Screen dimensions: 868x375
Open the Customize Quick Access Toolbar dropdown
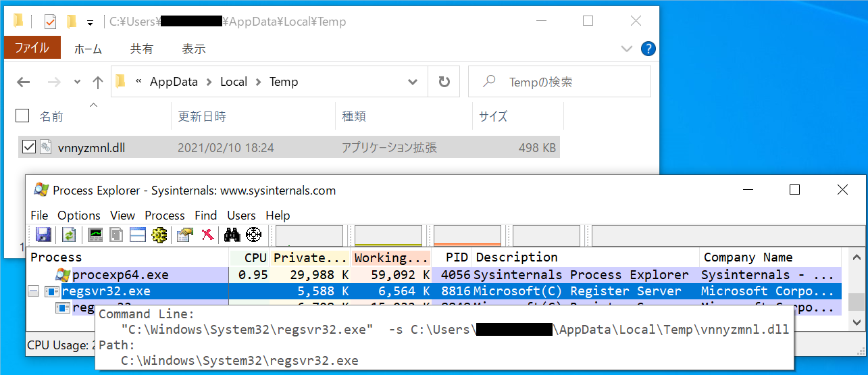(90, 23)
